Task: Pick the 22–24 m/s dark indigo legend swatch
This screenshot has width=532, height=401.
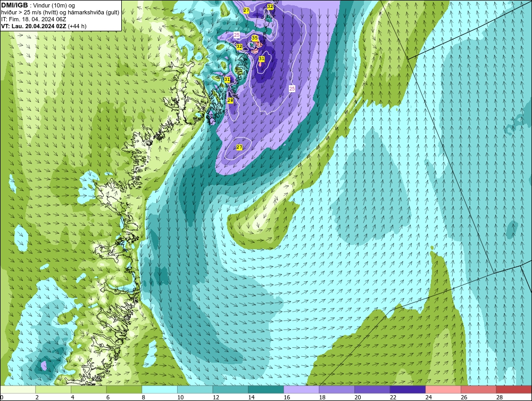Action: coord(408,389)
